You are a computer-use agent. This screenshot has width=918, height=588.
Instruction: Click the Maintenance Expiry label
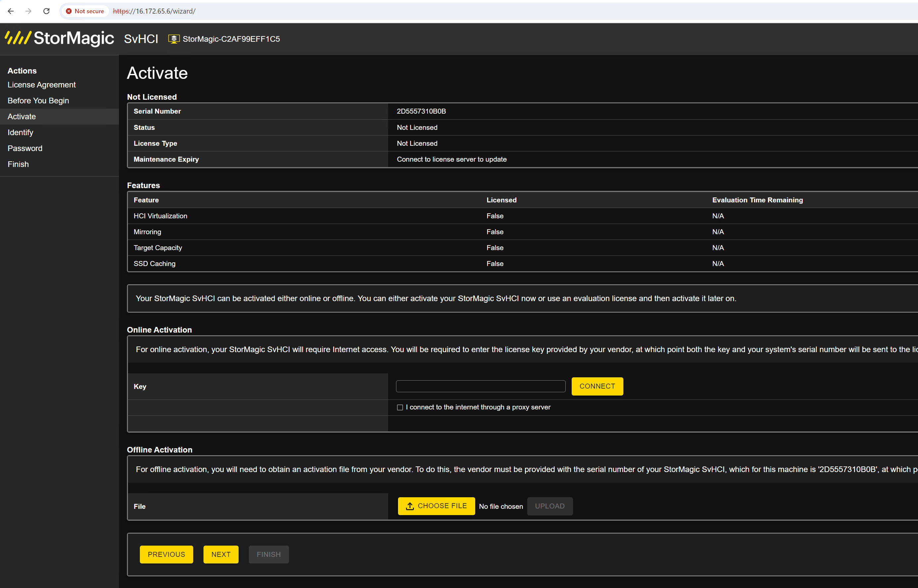click(x=166, y=159)
